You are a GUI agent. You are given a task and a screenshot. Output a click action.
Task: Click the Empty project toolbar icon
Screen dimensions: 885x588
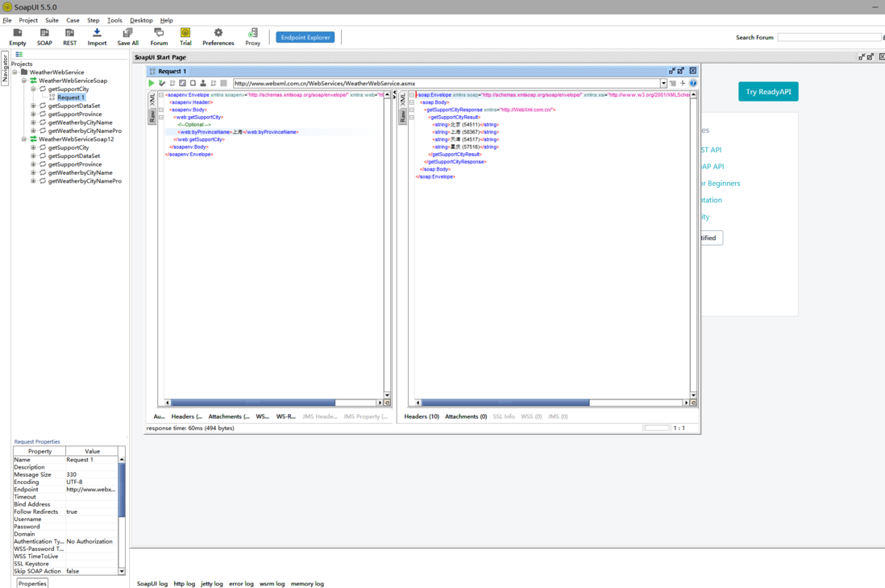point(18,33)
